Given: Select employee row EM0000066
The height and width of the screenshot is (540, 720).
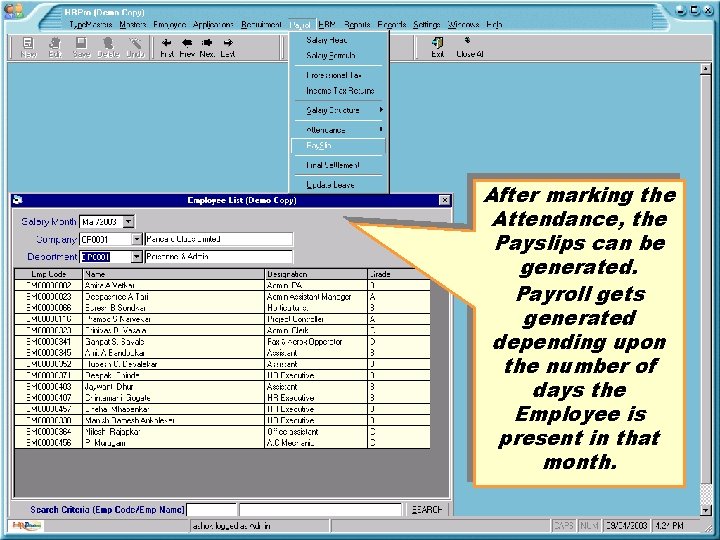Looking at the screenshot, I should 222,308.
